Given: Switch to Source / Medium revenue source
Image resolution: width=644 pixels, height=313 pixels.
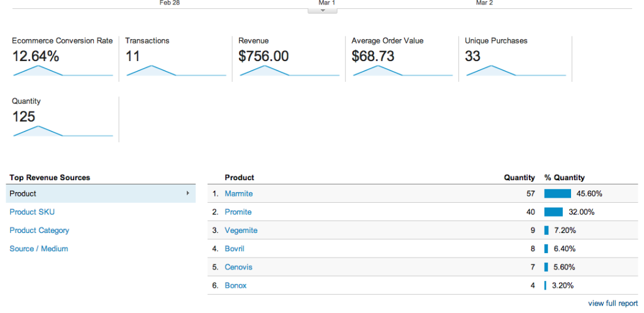Looking at the screenshot, I should pyautogui.click(x=38, y=248).
